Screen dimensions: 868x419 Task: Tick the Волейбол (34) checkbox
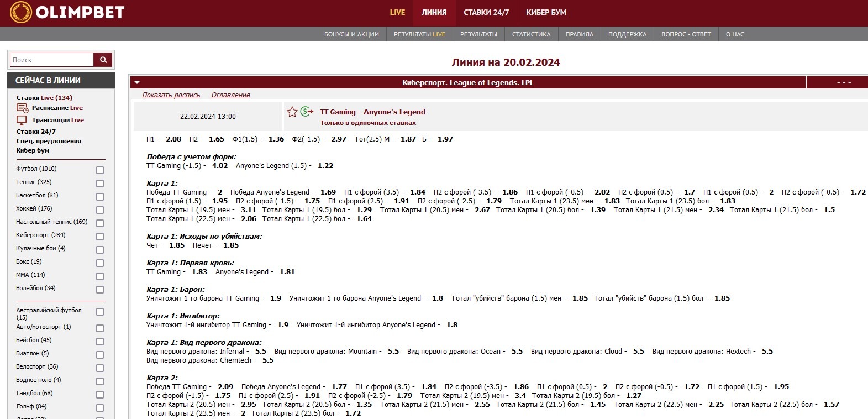tap(100, 290)
